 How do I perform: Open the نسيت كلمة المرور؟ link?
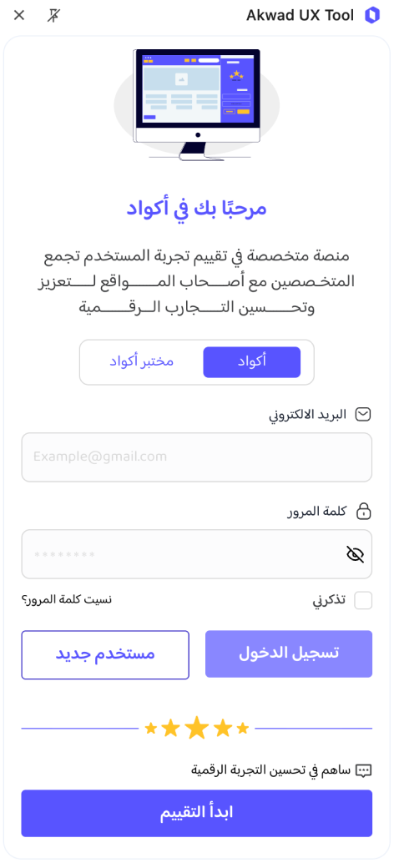coord(67,600)
